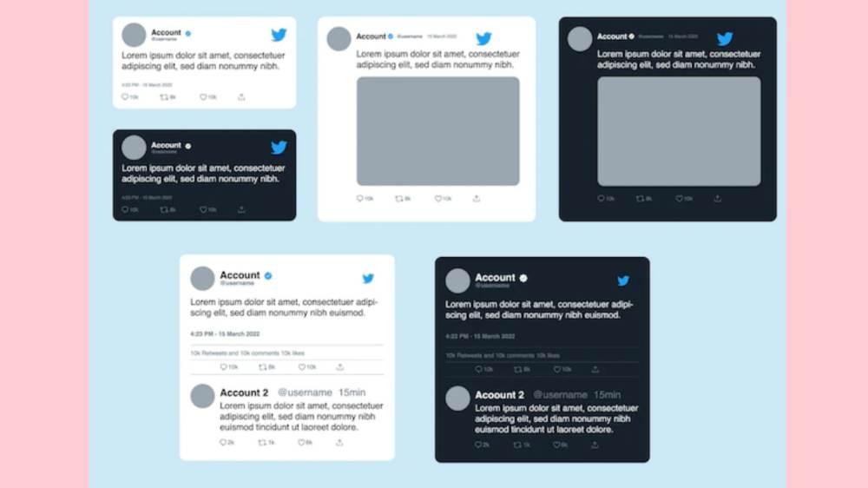Open the gray image placeholder in the white tweet

437,131
